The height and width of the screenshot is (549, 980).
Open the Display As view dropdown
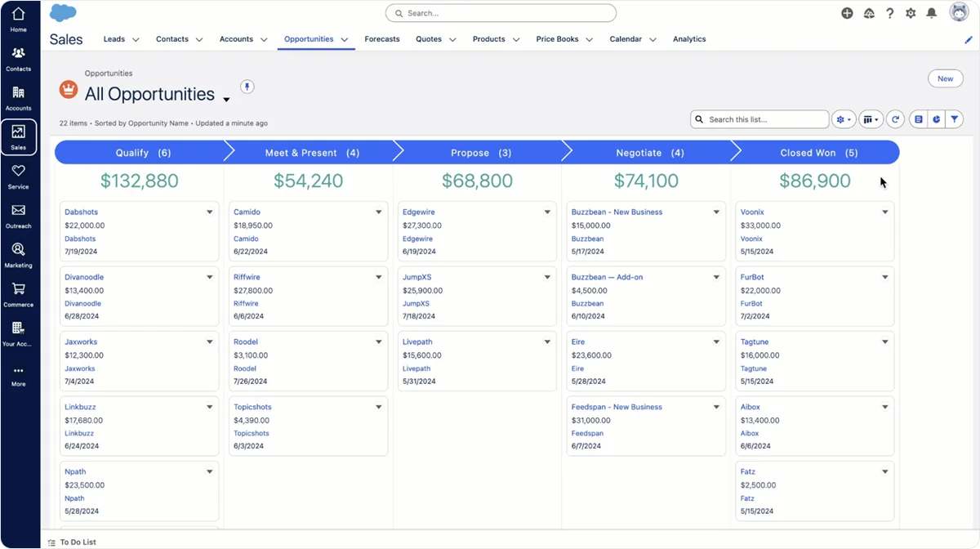click(871, 118)
